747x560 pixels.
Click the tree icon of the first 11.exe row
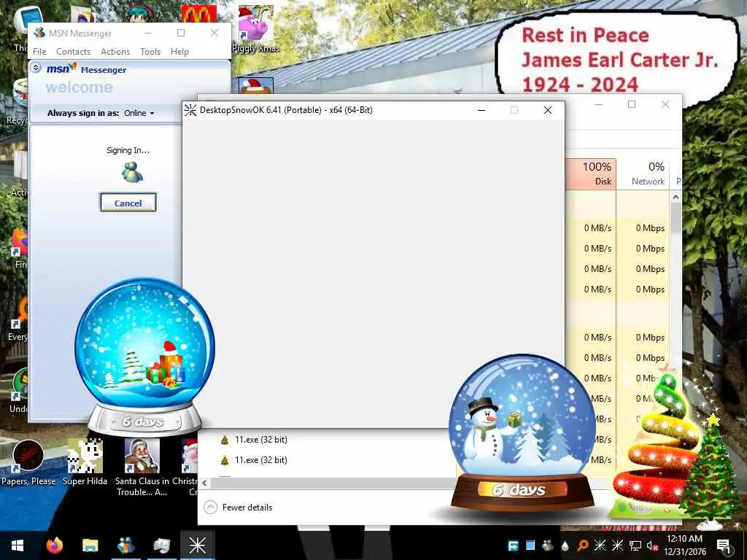point(225,440)
